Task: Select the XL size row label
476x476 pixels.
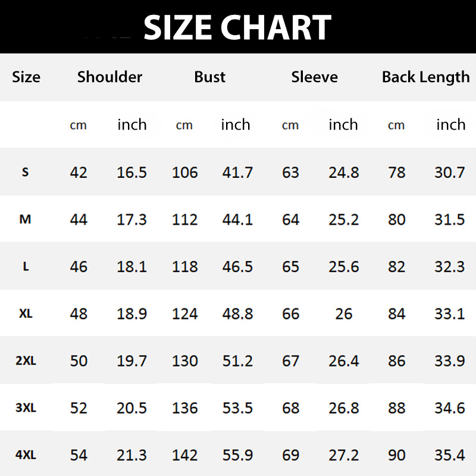Action: (x=26, y=314)
